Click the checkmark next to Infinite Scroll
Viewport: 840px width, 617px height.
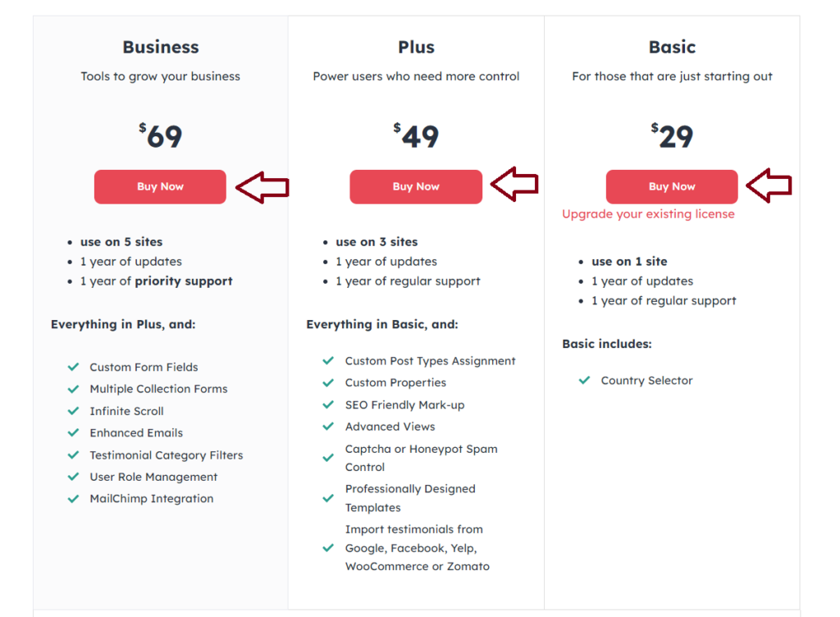click(x=73, y=411)
